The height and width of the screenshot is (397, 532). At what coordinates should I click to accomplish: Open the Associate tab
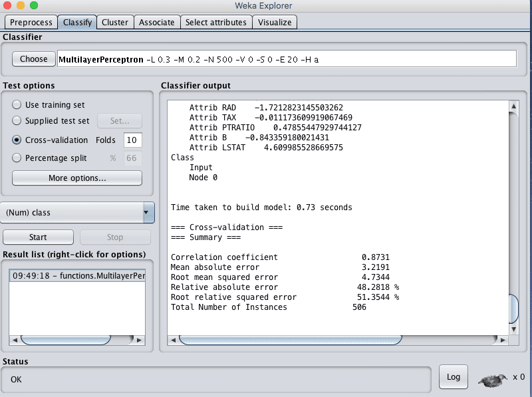157,23
